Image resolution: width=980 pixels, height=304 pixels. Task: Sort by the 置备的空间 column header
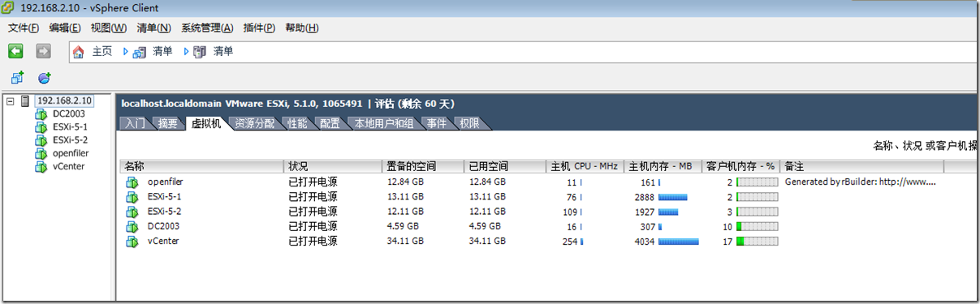pos(424,166)
